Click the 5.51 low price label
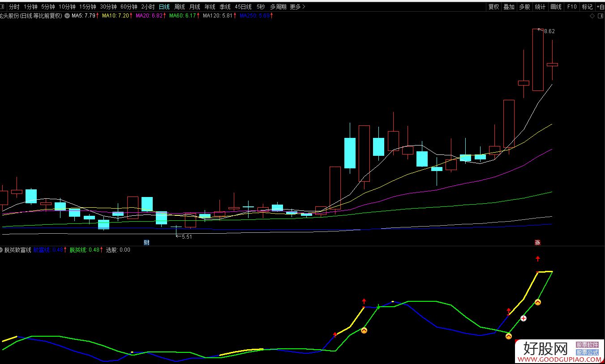This screenshot has width=605, height=364. pyautogui.click(x=186, y=237)
